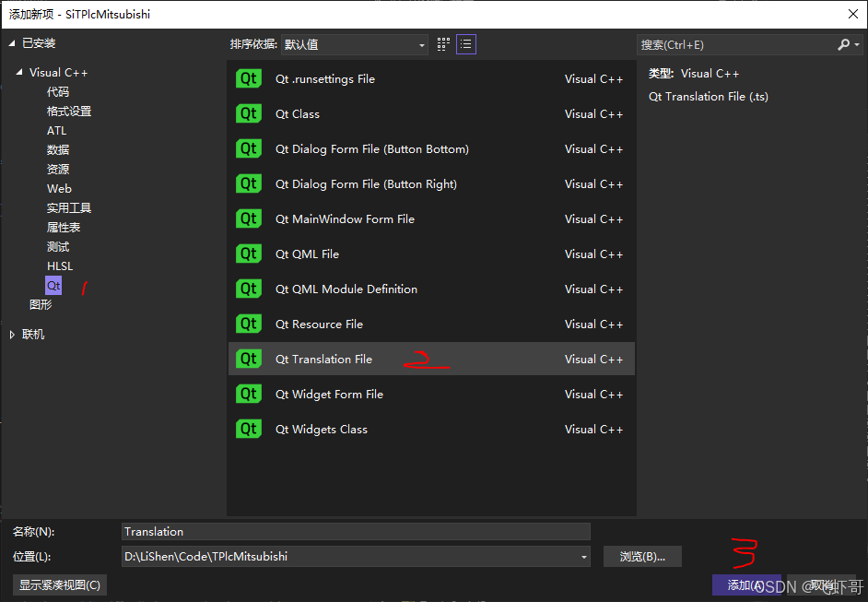Select Qt Dialog Form File (Button Right)
The image size is (868, 602).
tap(431, 183)
